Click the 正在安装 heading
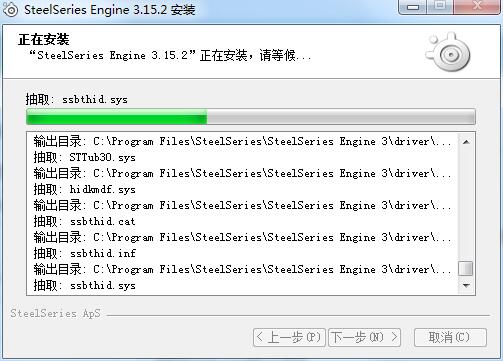This screenshot has width=503, height=361. tap(44, 39)
